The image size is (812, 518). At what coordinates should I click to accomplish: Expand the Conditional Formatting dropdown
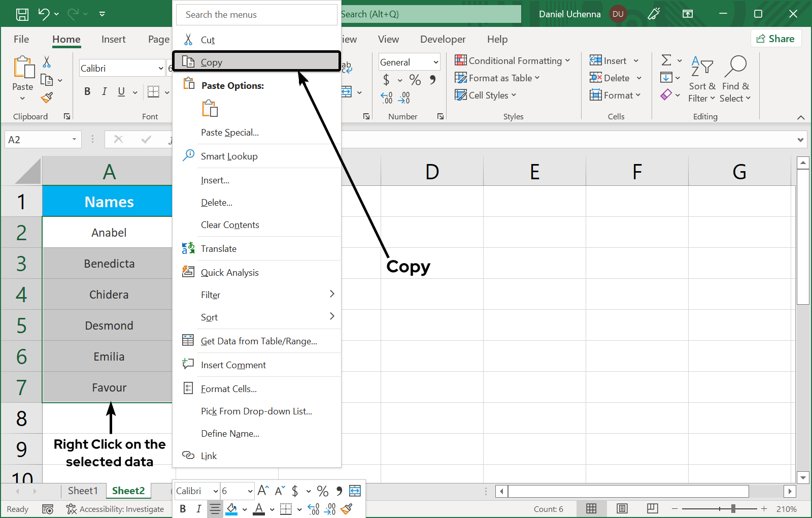(513, 61)
